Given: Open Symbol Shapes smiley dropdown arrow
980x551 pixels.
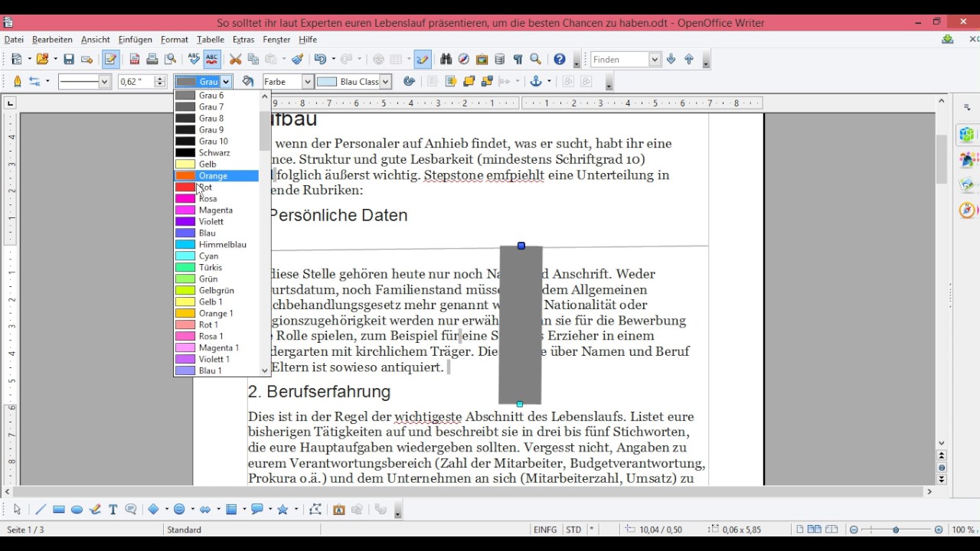Looking at the screenshot, I should (x=192, y=509).
